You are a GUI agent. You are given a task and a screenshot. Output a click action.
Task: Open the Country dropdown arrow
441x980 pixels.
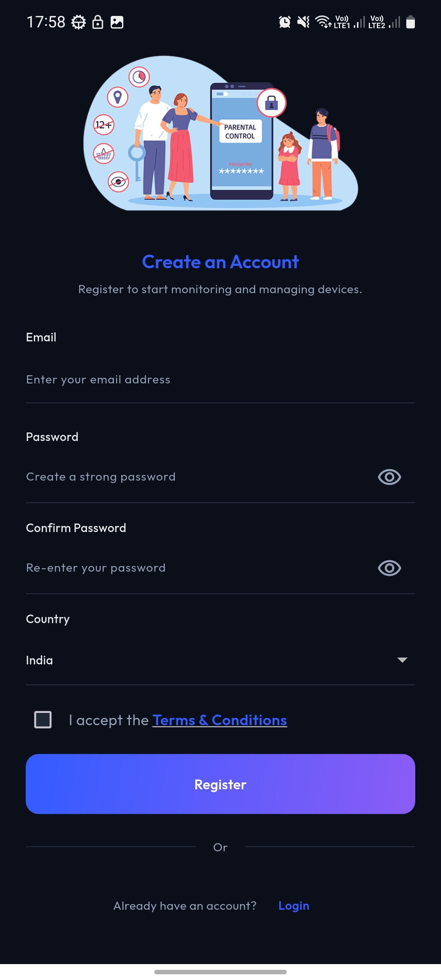click(402, 661)
